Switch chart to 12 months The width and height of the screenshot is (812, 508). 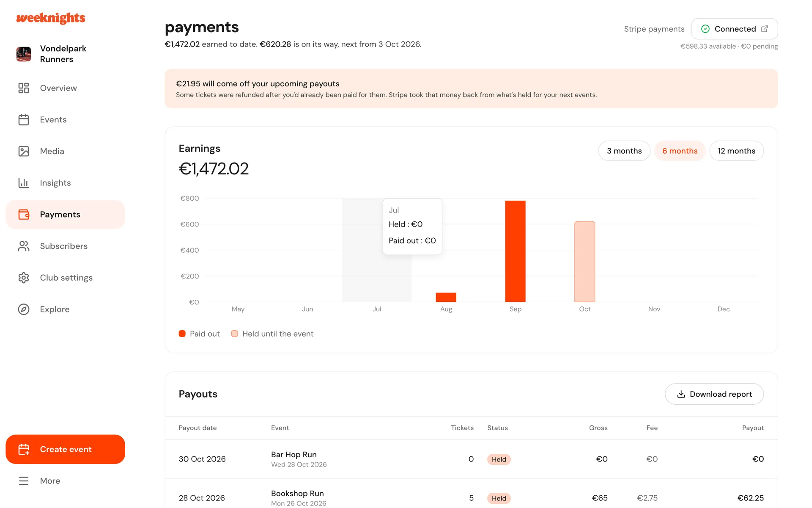[x=736, y=151]
